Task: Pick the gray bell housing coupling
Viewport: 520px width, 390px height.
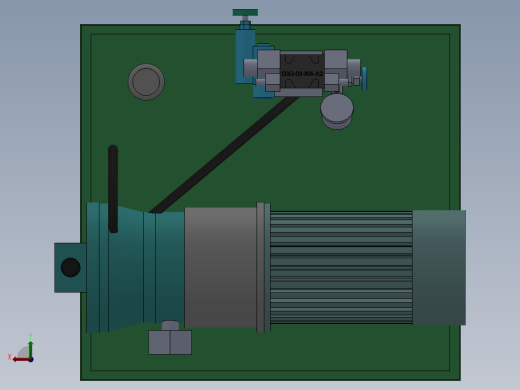Action: point(221,267)
